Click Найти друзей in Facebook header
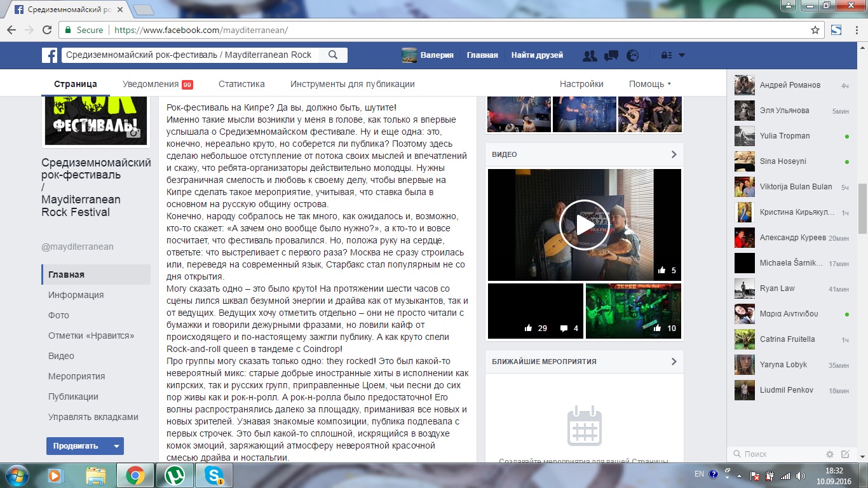The width and height of the screenshot is (868, 488). [537, 55]
